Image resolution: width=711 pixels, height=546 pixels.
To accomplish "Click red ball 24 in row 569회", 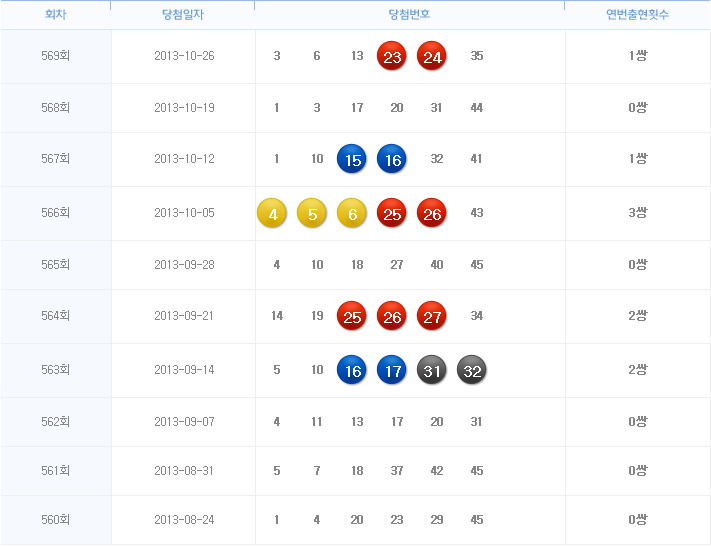I will 432,56.
